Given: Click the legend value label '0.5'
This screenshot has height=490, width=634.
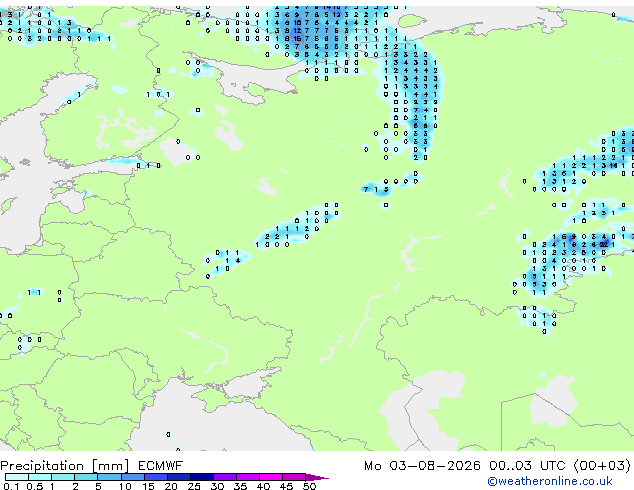Looking at the screenshot, I should pos(35,486).
